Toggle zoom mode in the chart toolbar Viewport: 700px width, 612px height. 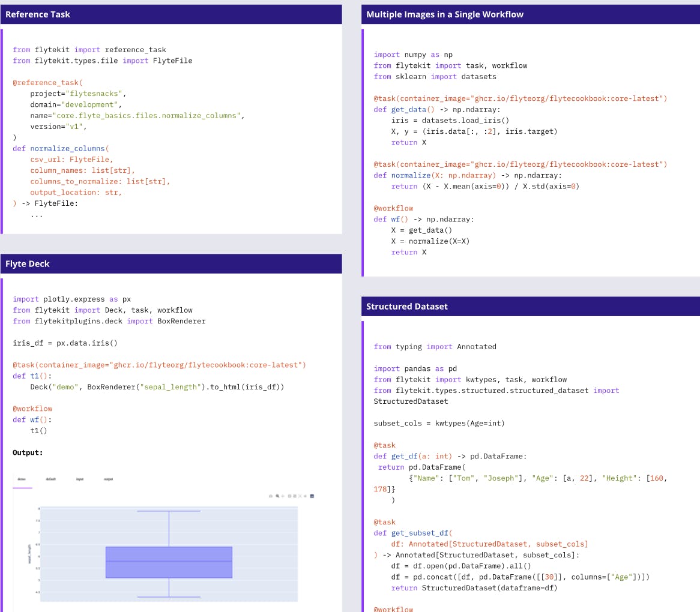[x=277, y=496]
